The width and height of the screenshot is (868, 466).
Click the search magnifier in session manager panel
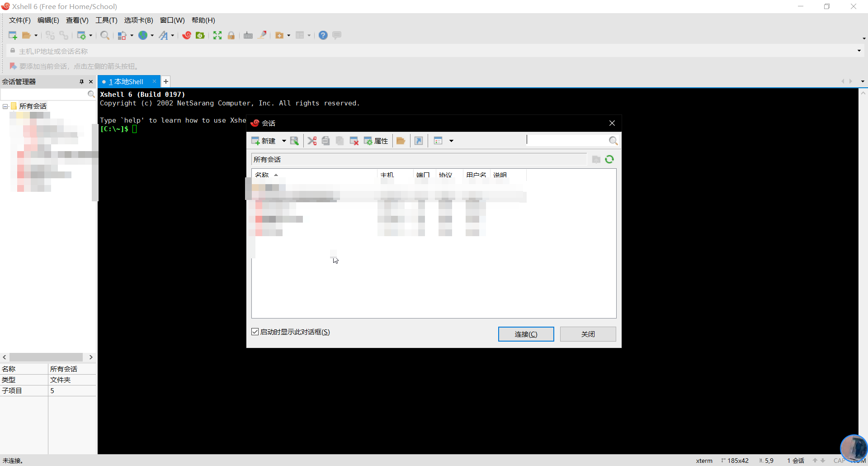point(91,94)
